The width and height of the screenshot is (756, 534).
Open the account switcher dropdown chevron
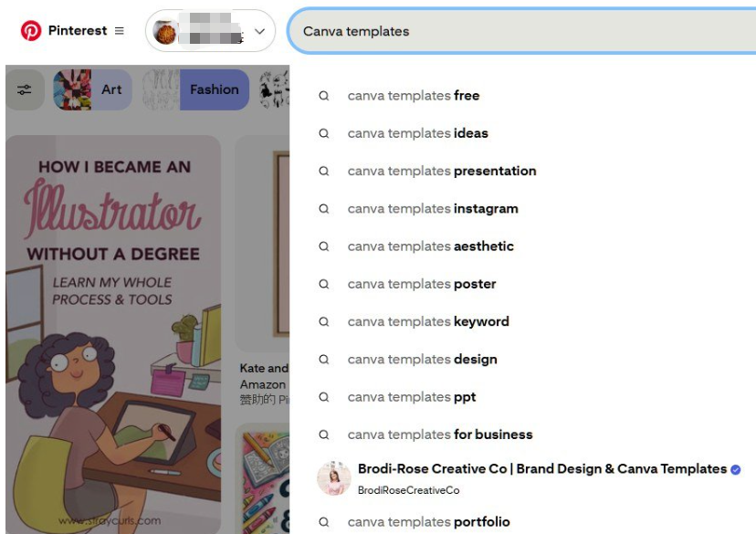click(x=260, y=31)
